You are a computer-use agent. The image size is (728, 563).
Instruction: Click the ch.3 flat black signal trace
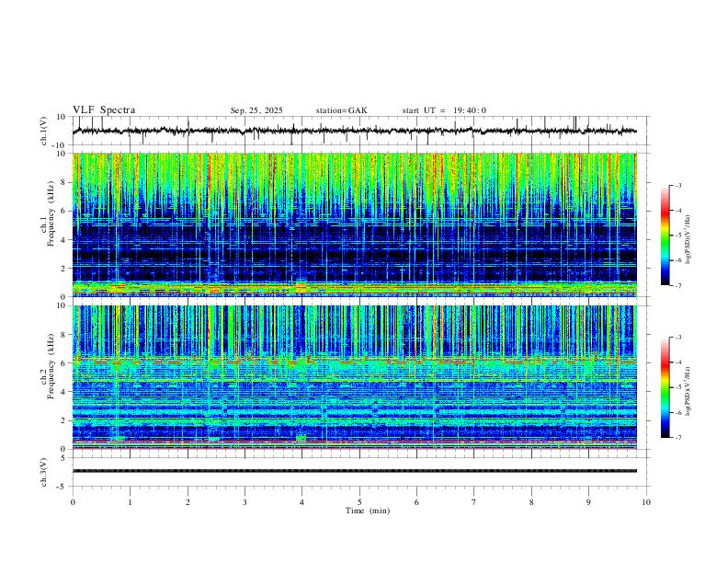355,471
